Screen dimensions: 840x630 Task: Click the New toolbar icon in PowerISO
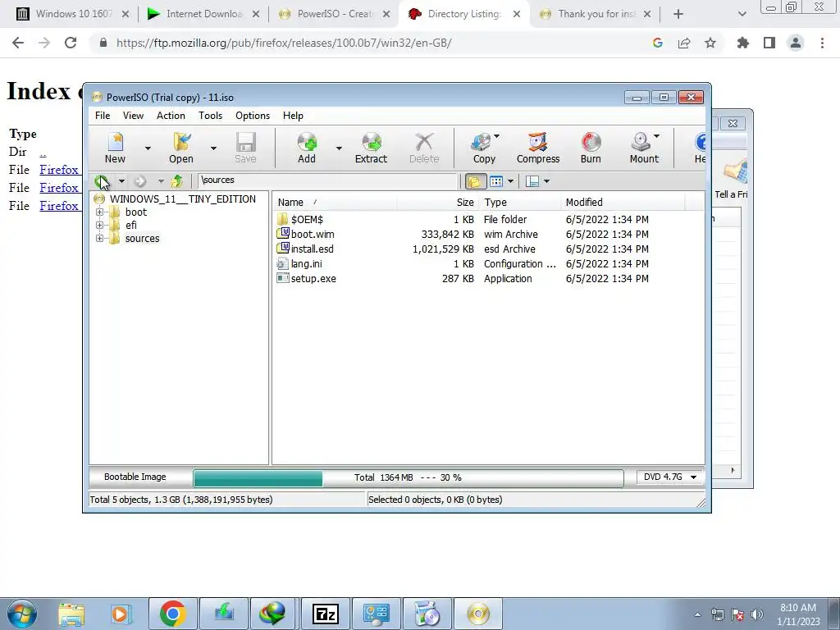click(115, 148)
